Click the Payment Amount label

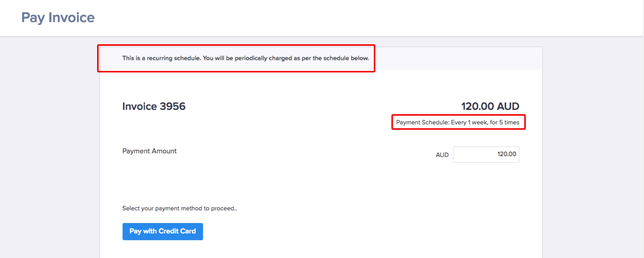pyautogui.click(x=149, y=151)
